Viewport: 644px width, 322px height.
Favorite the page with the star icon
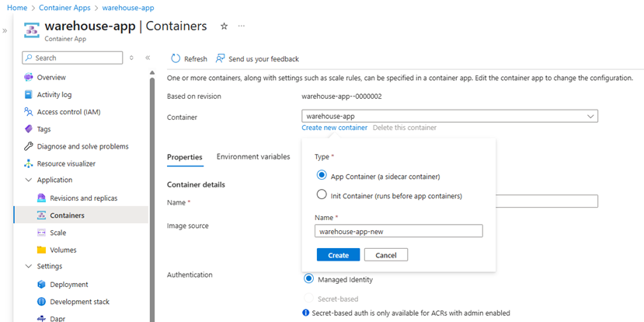[x=224, y=26]
